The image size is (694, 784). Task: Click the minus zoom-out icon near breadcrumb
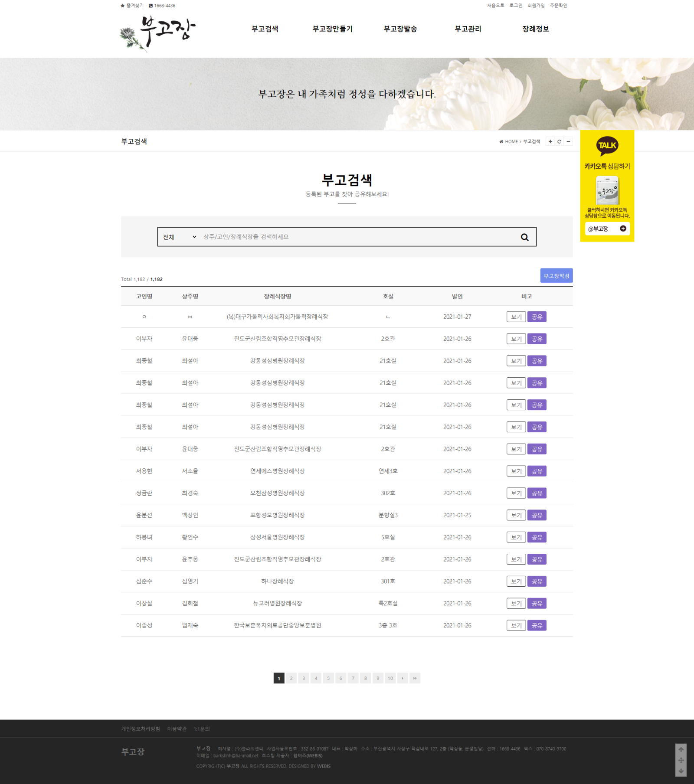[568, 141]
